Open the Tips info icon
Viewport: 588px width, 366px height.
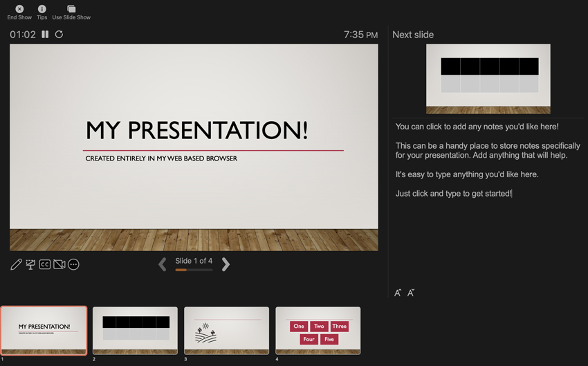(x=42, y=12)
